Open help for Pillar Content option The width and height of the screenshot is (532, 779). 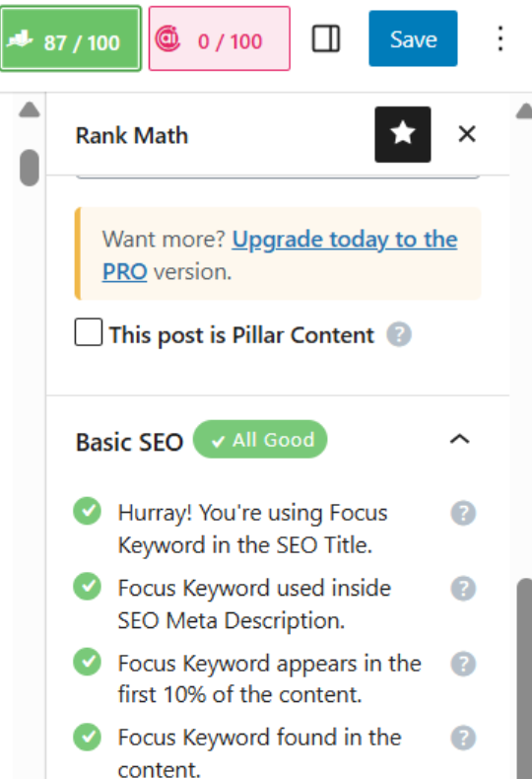(x=400, y=334)
